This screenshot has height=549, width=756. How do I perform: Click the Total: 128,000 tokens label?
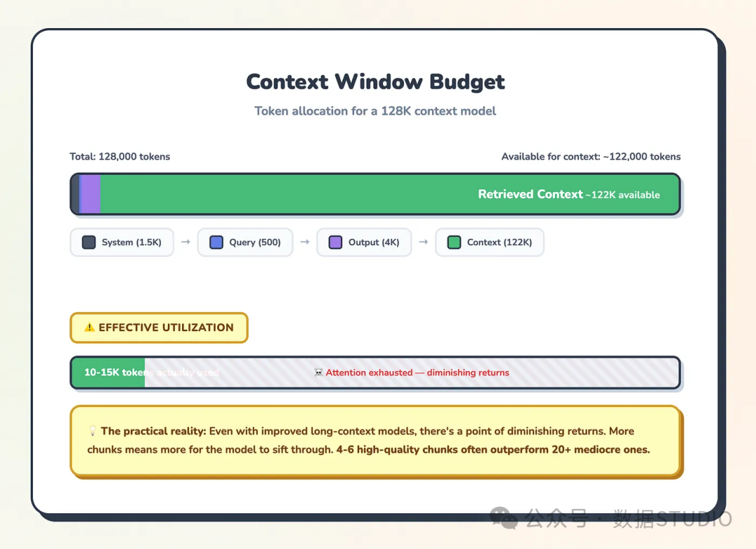120,156
